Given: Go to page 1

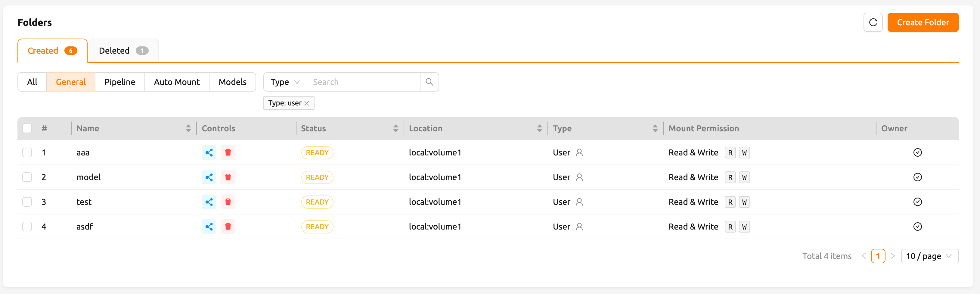Looking at the screenshot, I should (x=878, y=256).
